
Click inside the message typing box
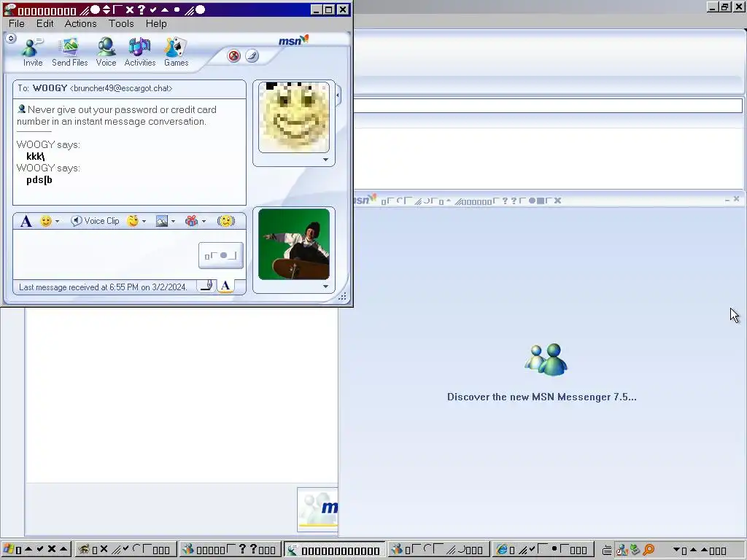[105, 254]
